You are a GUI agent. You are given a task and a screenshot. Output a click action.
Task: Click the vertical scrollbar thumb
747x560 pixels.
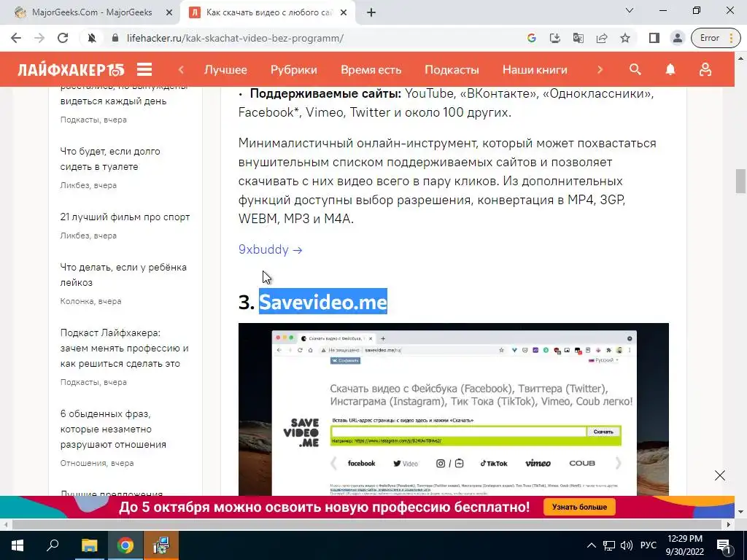click(x=740, y=181)
